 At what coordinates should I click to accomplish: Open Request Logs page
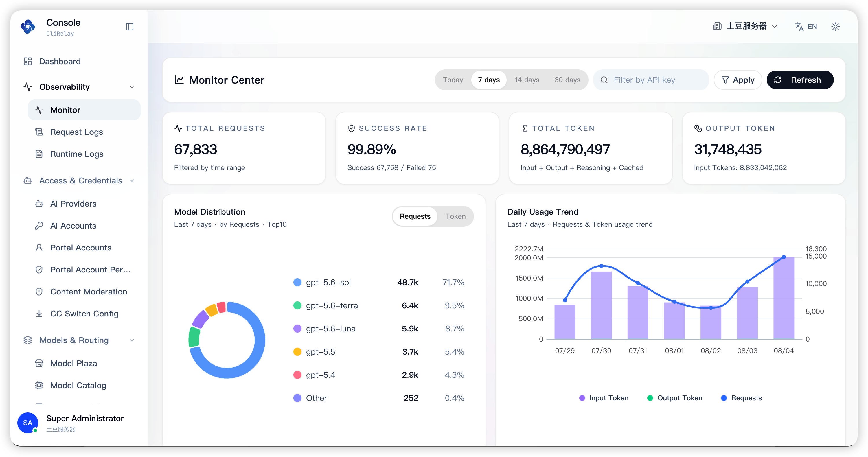point(84,132)
